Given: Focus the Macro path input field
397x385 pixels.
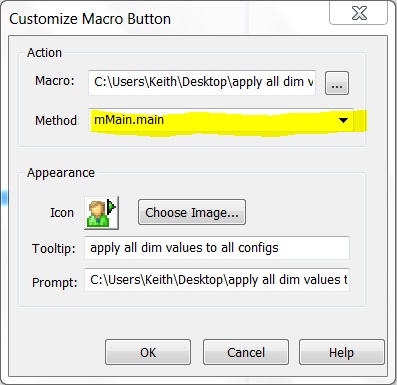Looking at the screenshot, I should point(202,82).
